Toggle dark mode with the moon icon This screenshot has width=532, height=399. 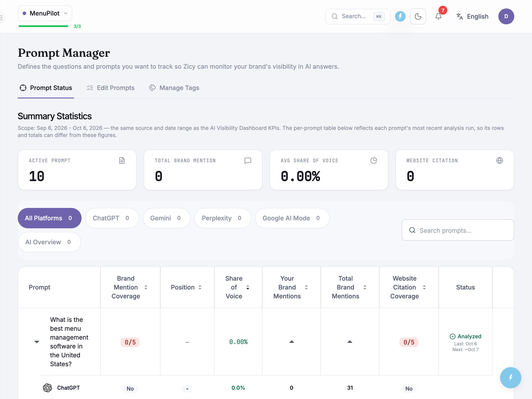(418, 16)
